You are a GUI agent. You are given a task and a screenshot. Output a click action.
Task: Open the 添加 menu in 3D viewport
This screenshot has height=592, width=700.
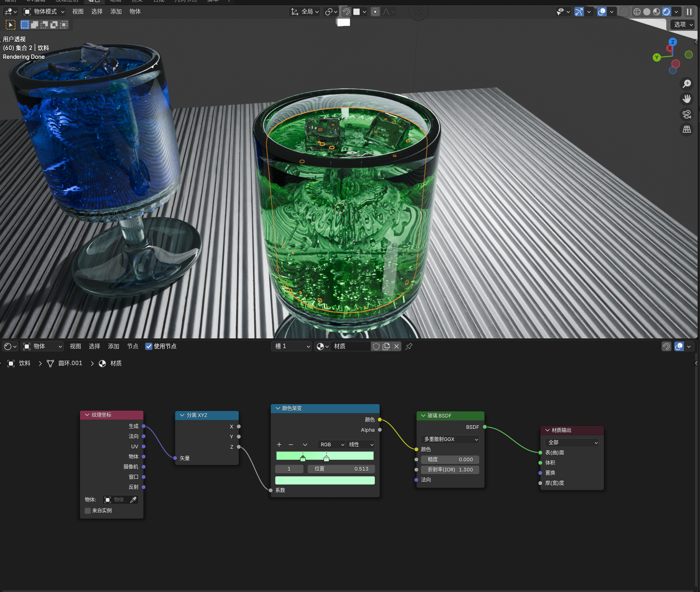pos(116,12)
